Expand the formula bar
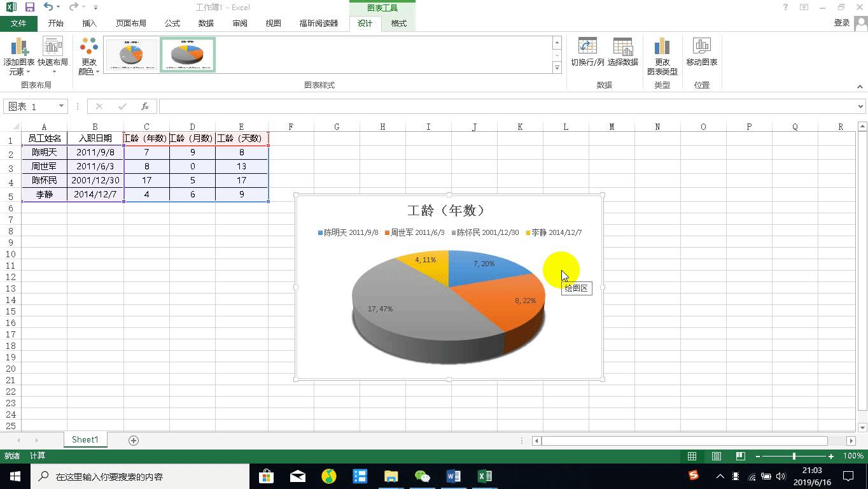The width and height of the screenshot is (868, 489). click(861, 106)
